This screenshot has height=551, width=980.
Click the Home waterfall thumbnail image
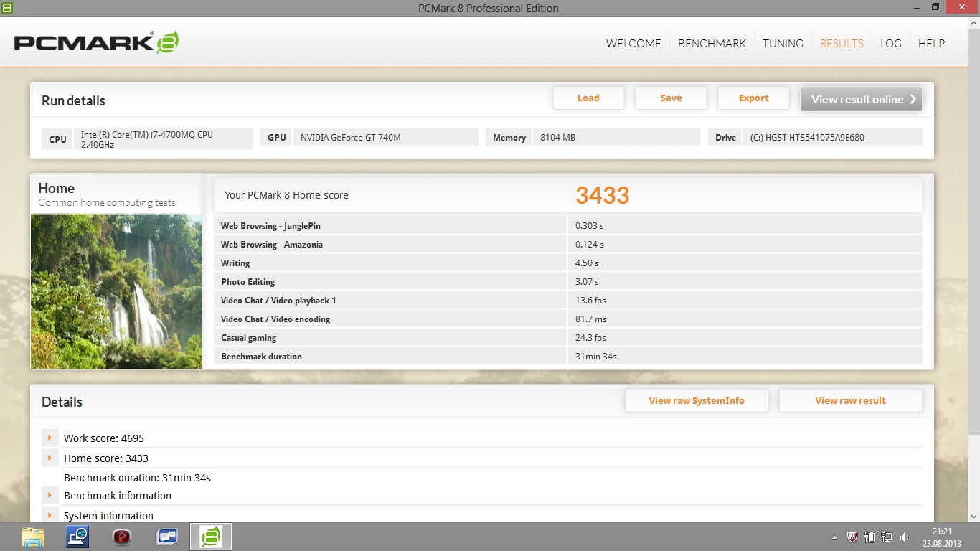pos(116,291)
